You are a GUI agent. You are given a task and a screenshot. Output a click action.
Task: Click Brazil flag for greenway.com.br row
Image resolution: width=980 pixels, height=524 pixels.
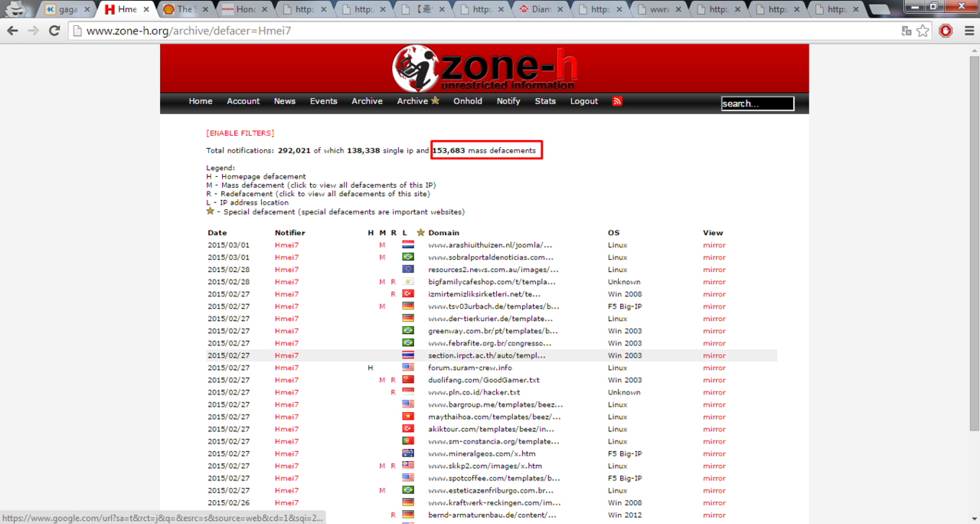click(408, 331)
